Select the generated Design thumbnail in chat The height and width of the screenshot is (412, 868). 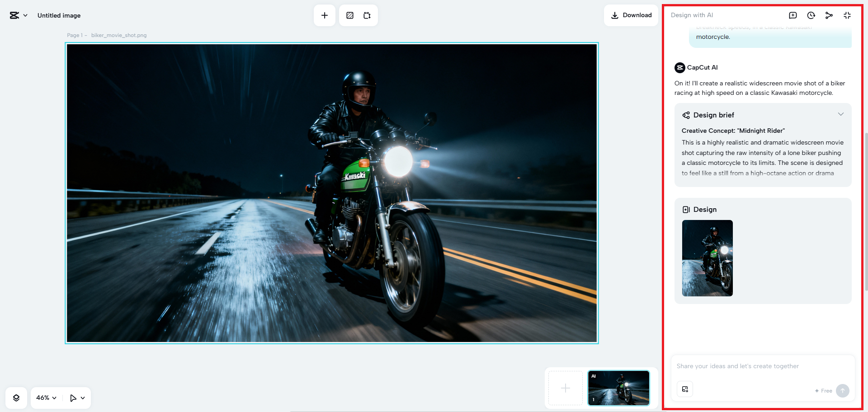[x=707, y=258]
